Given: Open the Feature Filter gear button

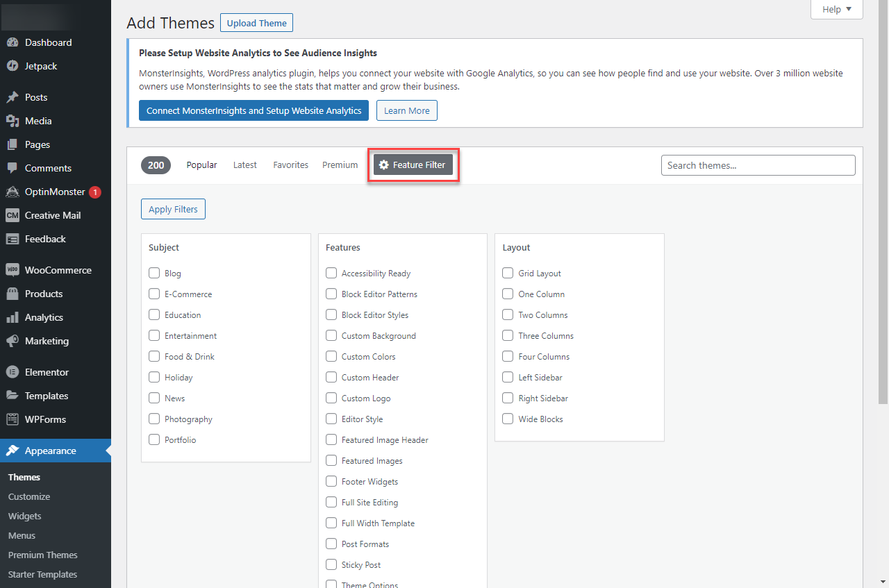Looking at the screenshot, I should 413,165.
